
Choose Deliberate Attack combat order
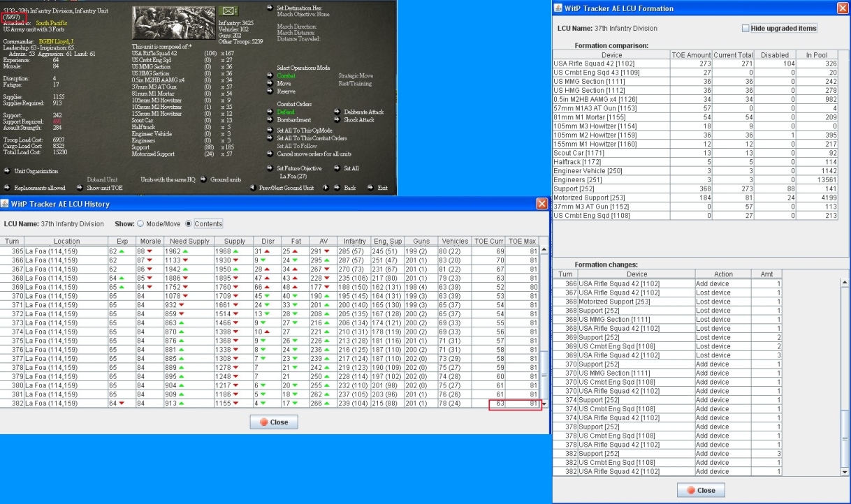point(364,112)
